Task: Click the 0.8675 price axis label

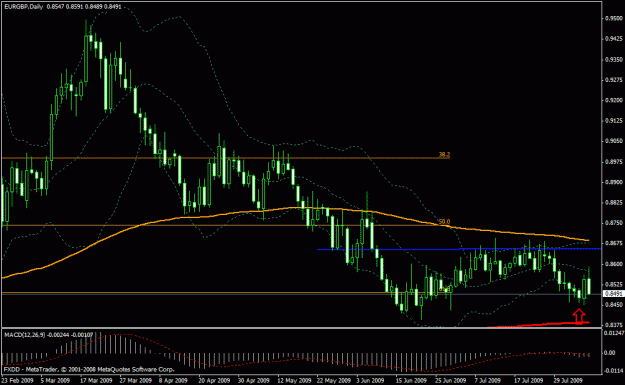Action: (x=614, y=243)
